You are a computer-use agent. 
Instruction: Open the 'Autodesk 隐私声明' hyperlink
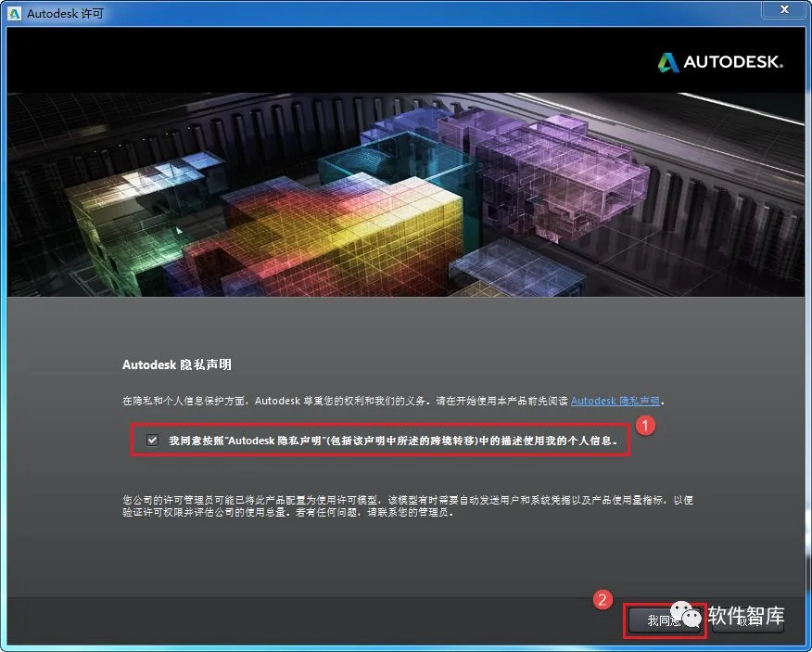pyautogui.click(x=615, y=401)
